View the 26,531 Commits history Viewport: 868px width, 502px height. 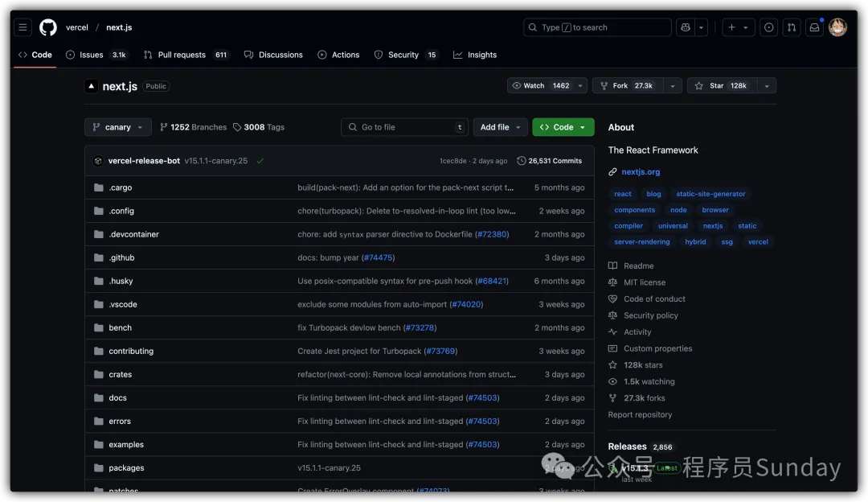550,161
